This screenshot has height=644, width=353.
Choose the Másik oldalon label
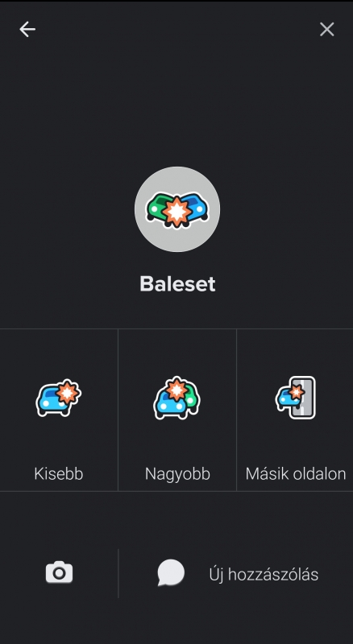pos(296,474)
